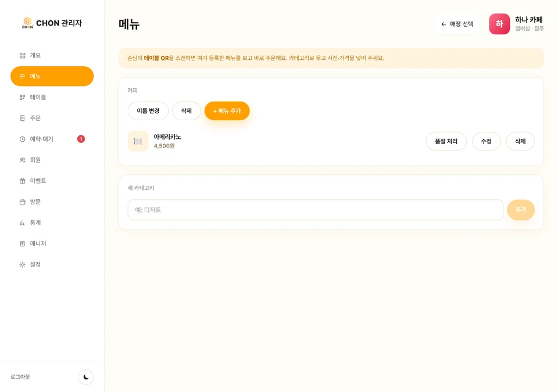Toggle dark mode with the moon button

pyautogui.click(x=86, y=377)
